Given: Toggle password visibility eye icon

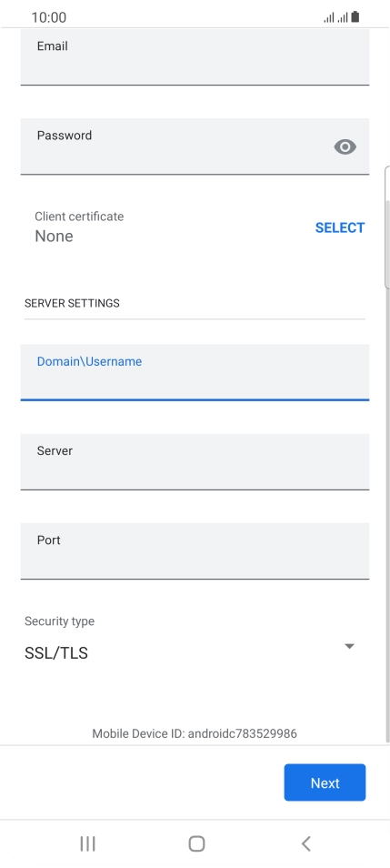Looking at the screenshot, I should (x=345, y=146).
